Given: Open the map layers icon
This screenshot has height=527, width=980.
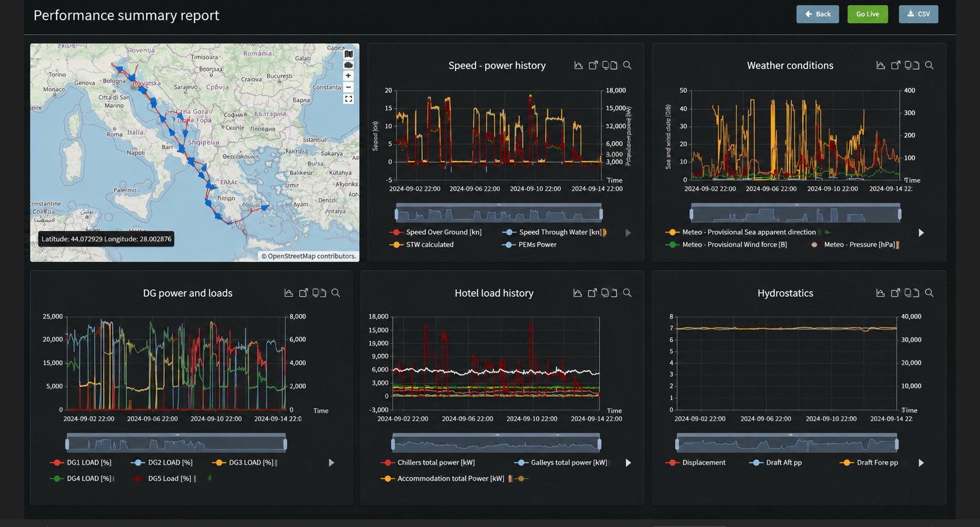Looking at the screenshot, I should click(348, 54).
